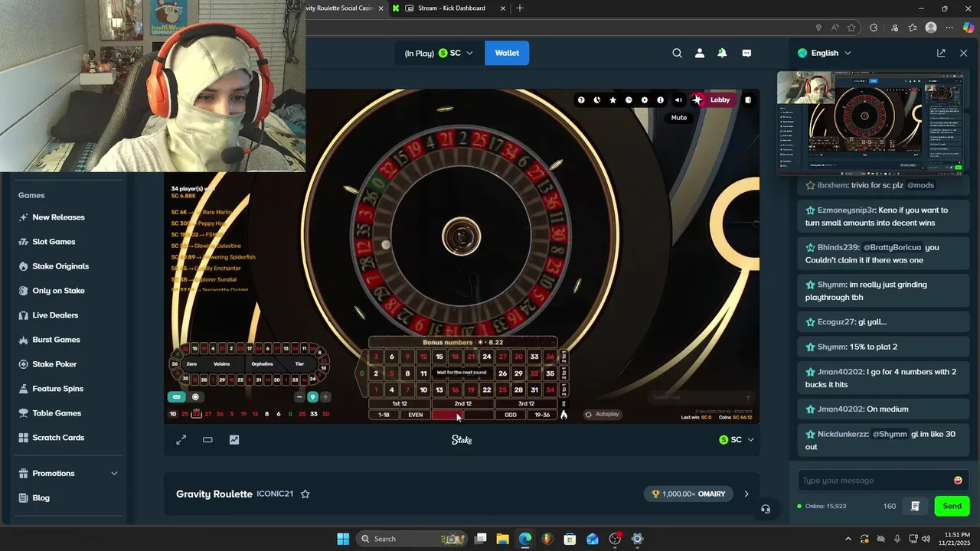Mute the roulette game sound
Image resolution: width=980 pixels, height=551 pixels.
point(678,100)
